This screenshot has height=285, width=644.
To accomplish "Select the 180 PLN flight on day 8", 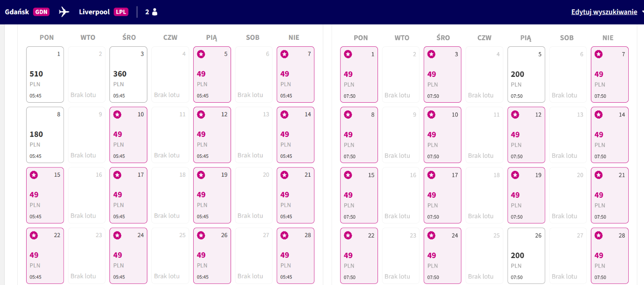I will coord(45,135).
